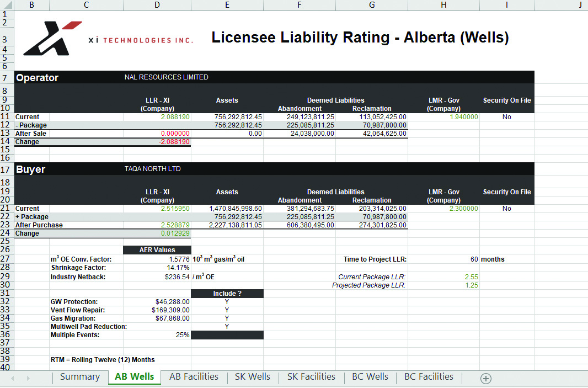Select the AB Wells sheet tab
Viewport: 588px width, 388px height.
[134, 377]
